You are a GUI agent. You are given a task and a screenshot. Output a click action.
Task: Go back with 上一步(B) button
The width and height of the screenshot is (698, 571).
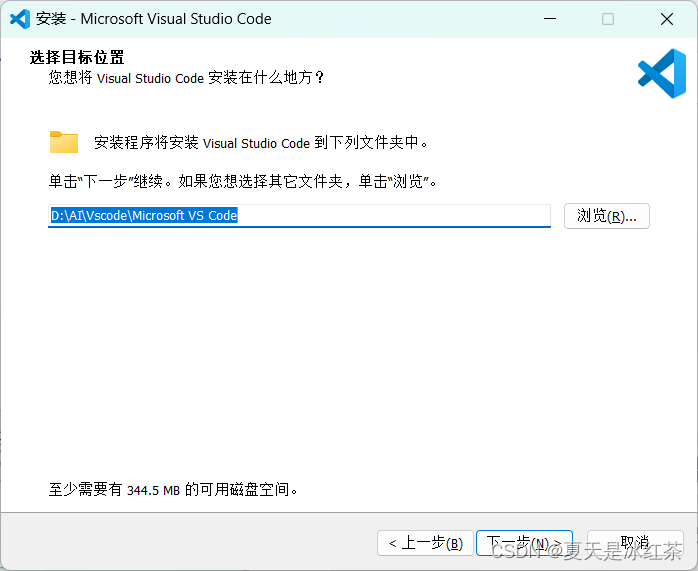[425, 543]
